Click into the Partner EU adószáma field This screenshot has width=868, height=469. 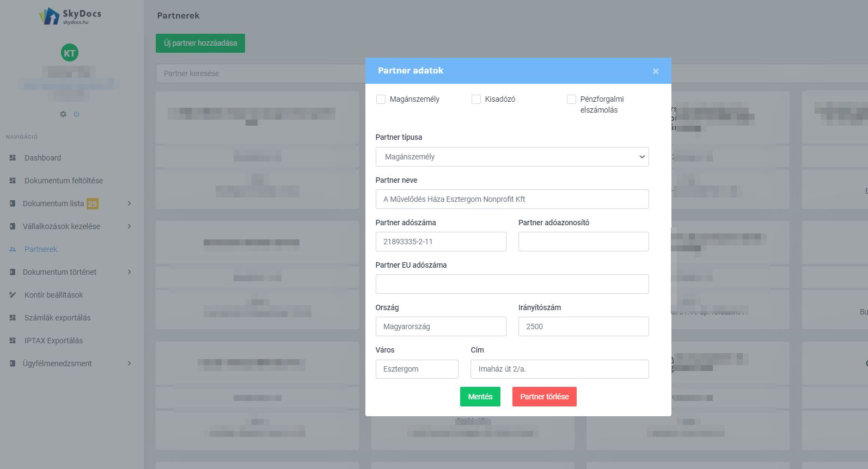tap(512, 284)
